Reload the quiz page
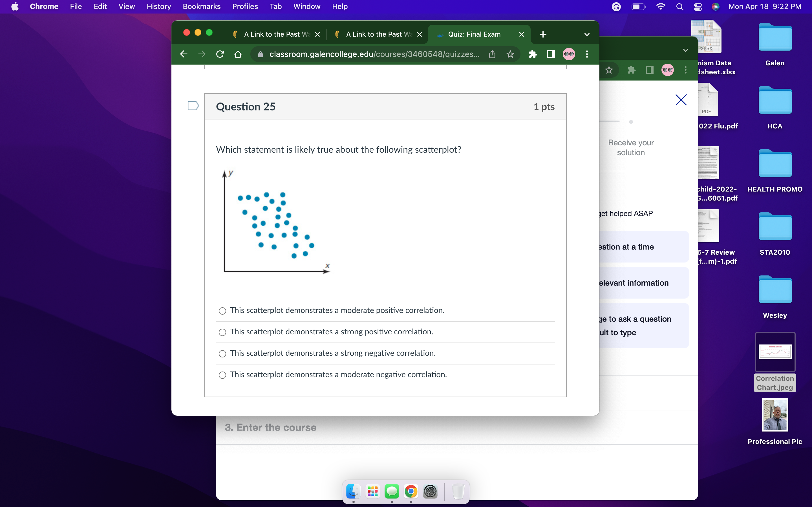The width and height of the screenshot is (812, 507). [x=220, y=54]
